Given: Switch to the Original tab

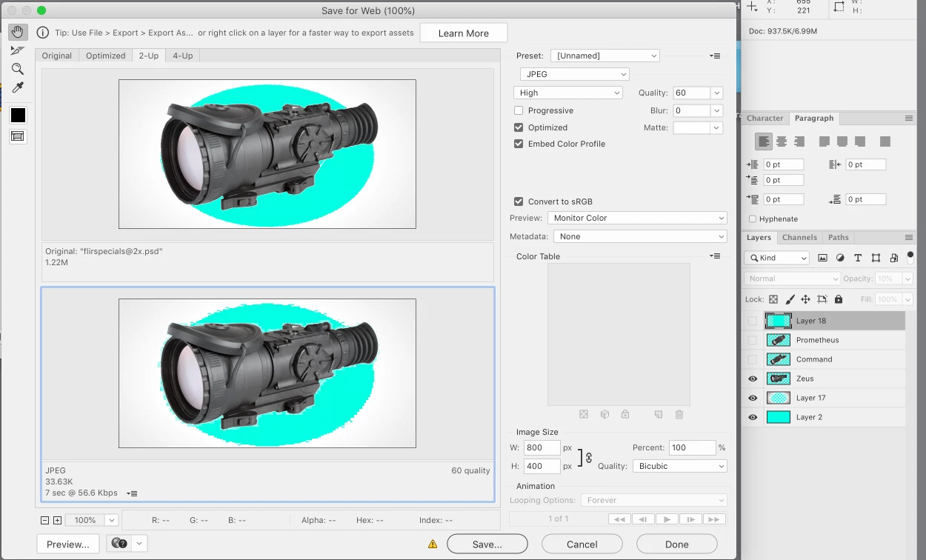Looking at the screenshot, I should (57, 56).
